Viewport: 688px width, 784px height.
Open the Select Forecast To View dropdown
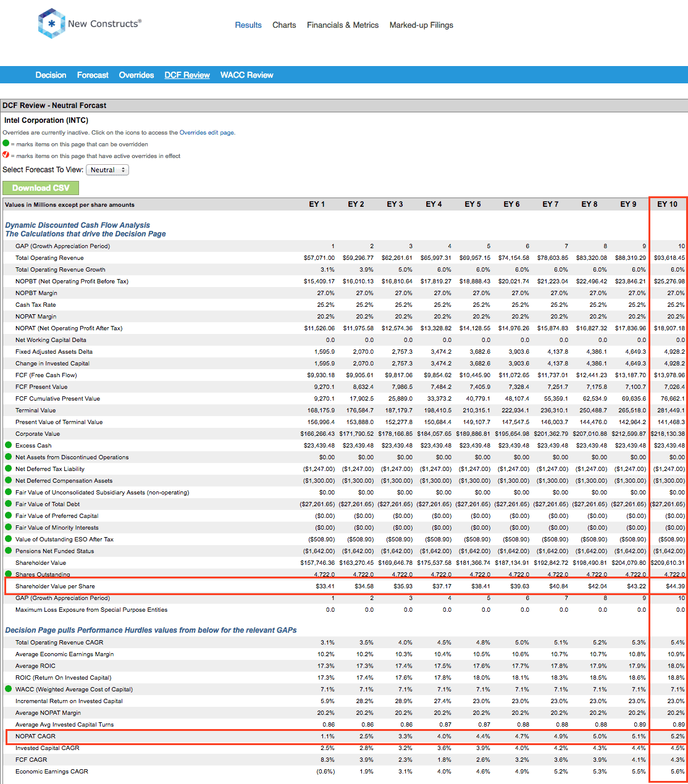(107, 170)
